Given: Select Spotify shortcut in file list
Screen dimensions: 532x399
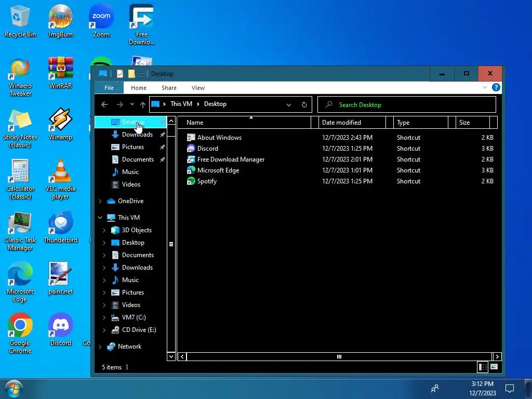Looking at the screenshot, I should point(207,181).
